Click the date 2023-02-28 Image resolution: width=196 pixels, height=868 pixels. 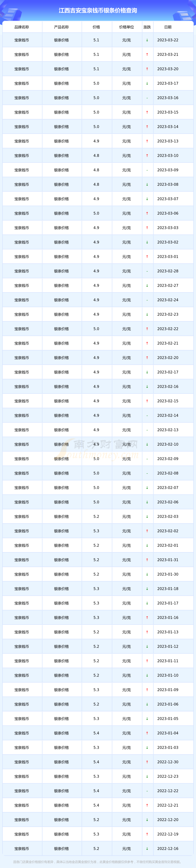tap(168, 271)
